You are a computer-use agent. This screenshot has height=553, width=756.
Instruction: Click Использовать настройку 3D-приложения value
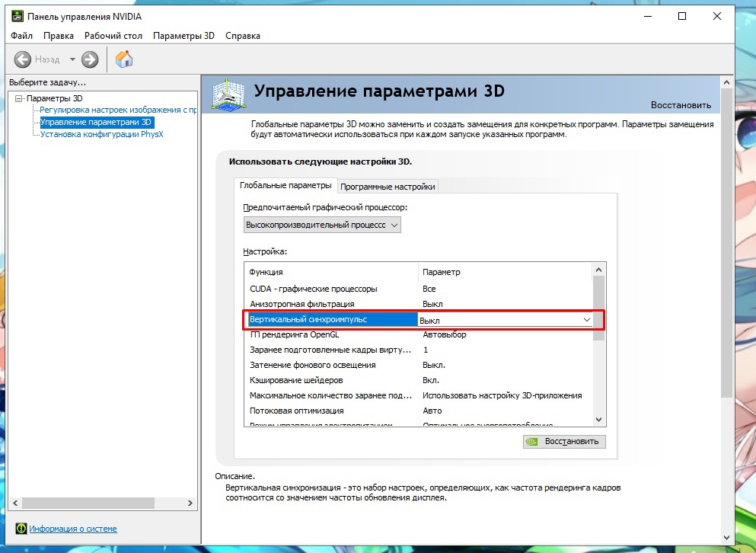point(502,395)
